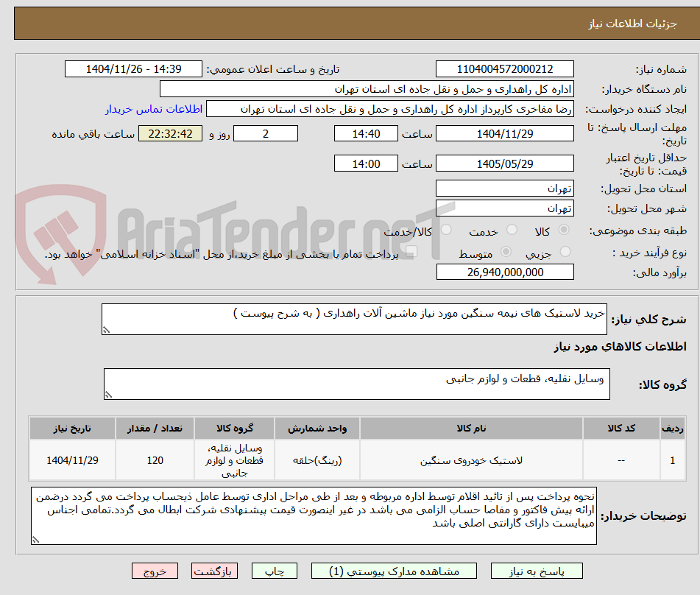Click the goods group table cell

[234, 460]
